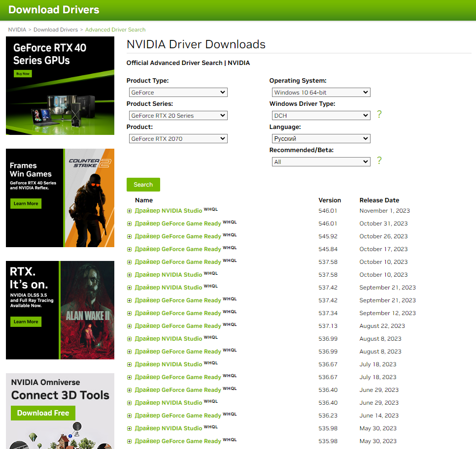This screenshot has height=449, width=476.
Task: Expand plus icon for NVIDIA Studio November 1 driver
Action: (x=130, y=211)
